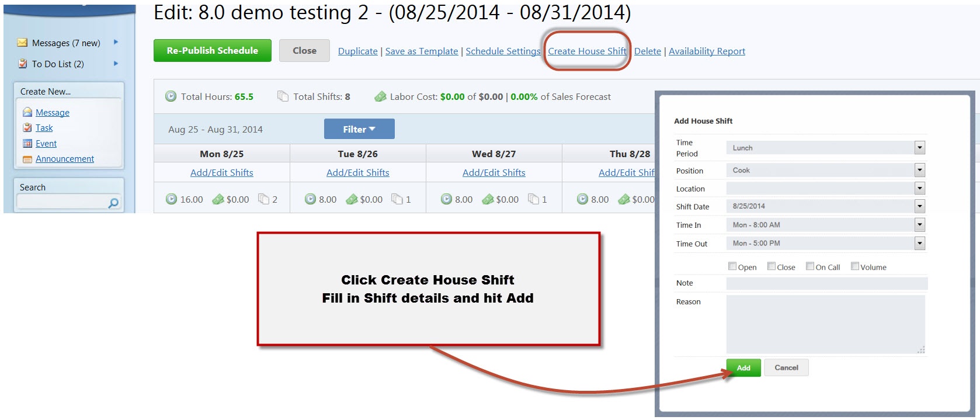This screenshot has height=420, width=980.
Task: Click the Labor Cost money icon
Action: (380, 96)
